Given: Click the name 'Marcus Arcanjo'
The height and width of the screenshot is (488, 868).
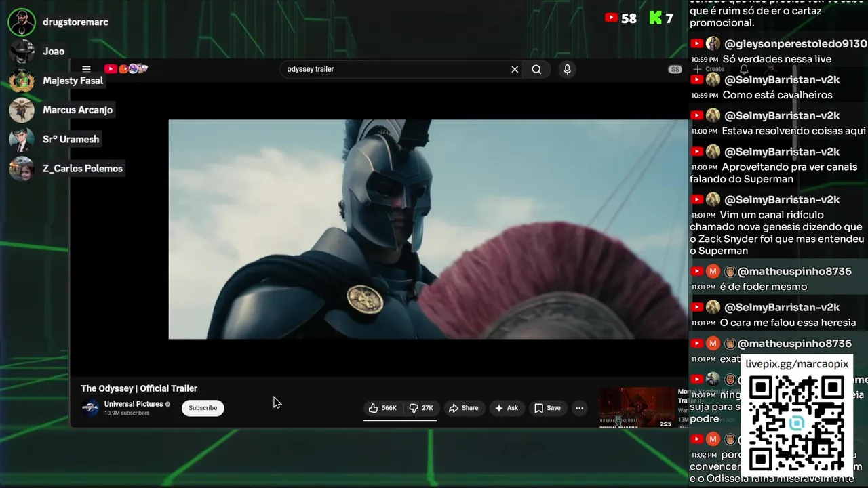Looking at the screenshot, I should coord(77,110).
